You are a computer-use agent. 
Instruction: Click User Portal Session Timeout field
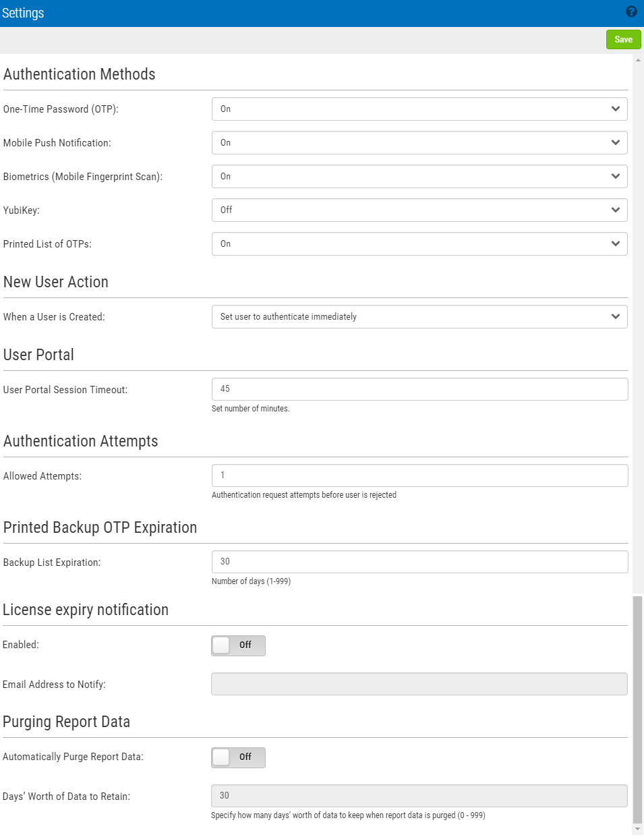coord(419,389)
